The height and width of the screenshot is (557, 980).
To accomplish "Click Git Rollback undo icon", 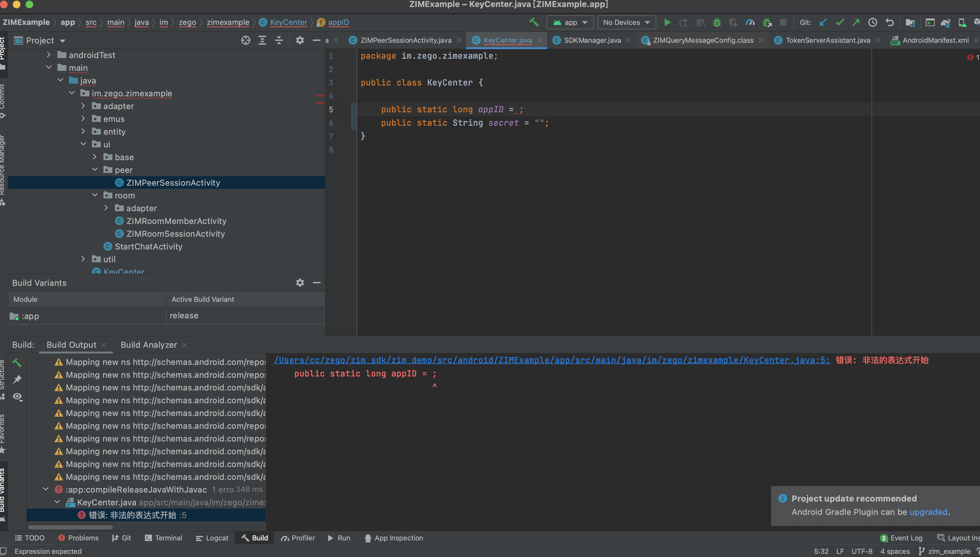I will coord(889,23).
